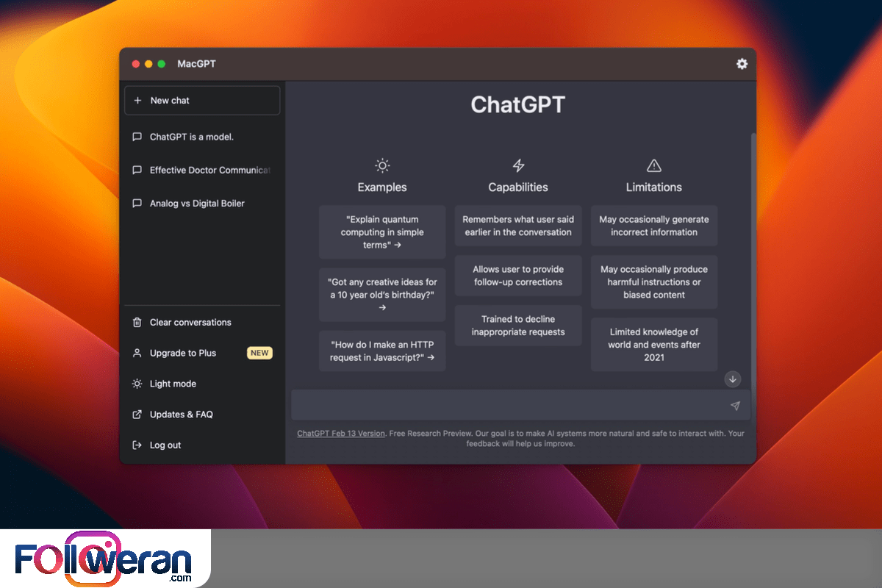Focus the message input field
The height and width of the screenshot is (588, 882).
click(x=507, y=406)
